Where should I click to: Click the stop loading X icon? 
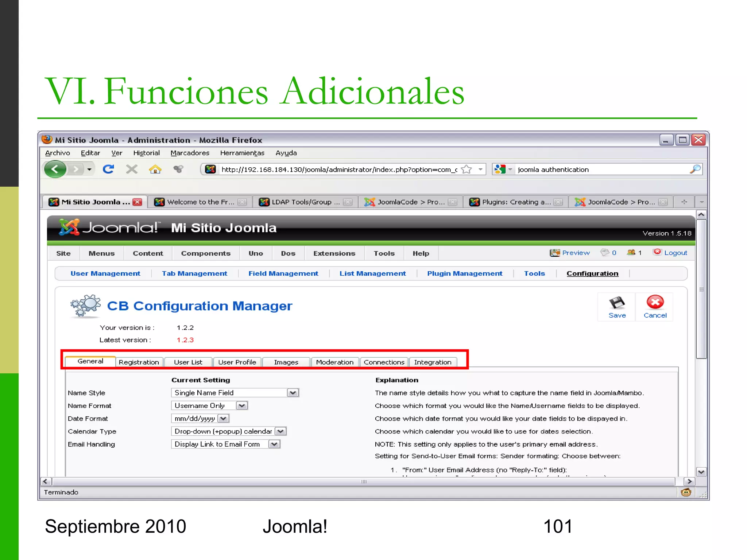click(132, 169)
